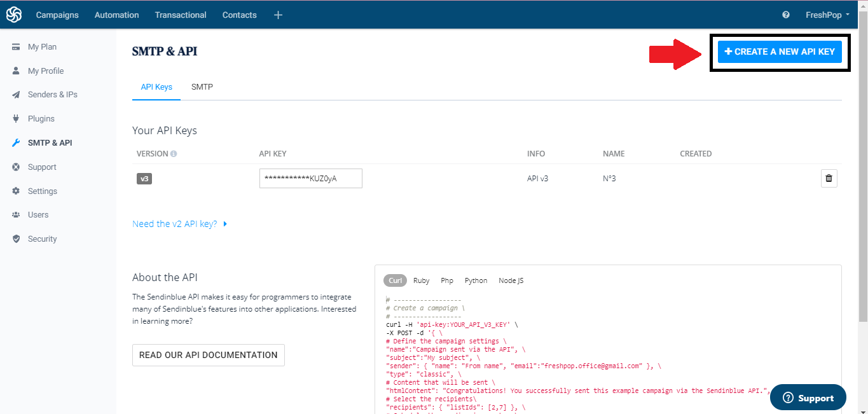Click the My Profile person icon
Screen dimensions: 868x414
click(16, 71)
